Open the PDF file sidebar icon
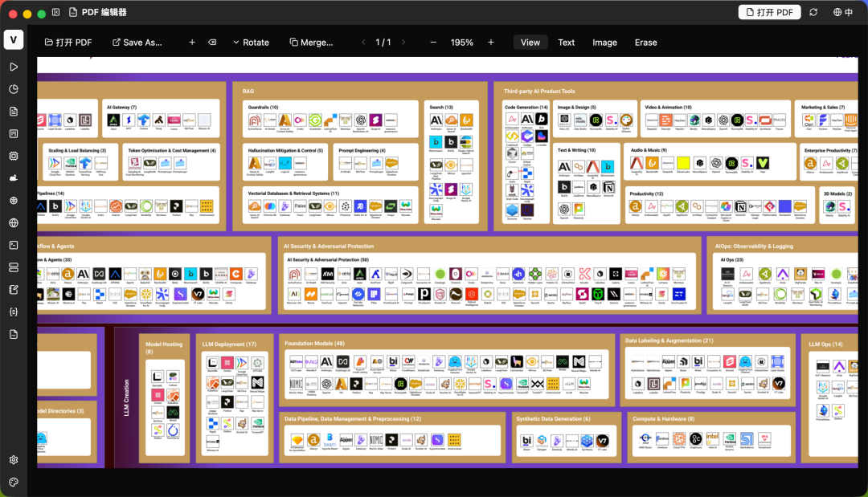Viewport: 868px width, 497px height. (x=14, y=334)
